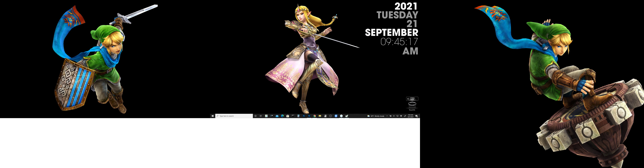Open the Calculator taskbar icon
The image size is (644, 168).
(x=298, y=116)
